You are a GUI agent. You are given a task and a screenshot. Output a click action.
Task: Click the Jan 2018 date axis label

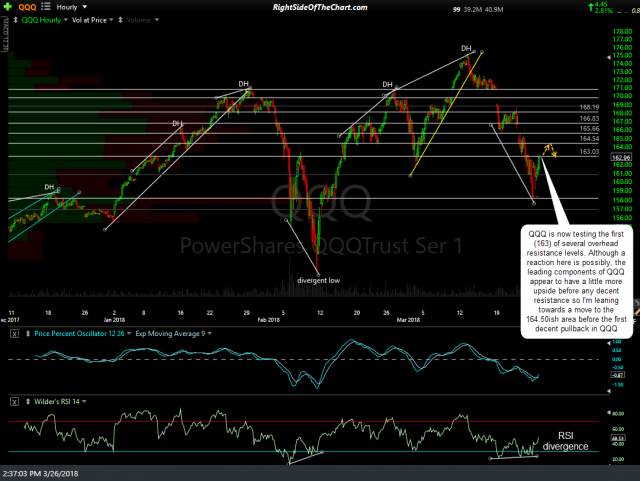click(x=114, y=320)
